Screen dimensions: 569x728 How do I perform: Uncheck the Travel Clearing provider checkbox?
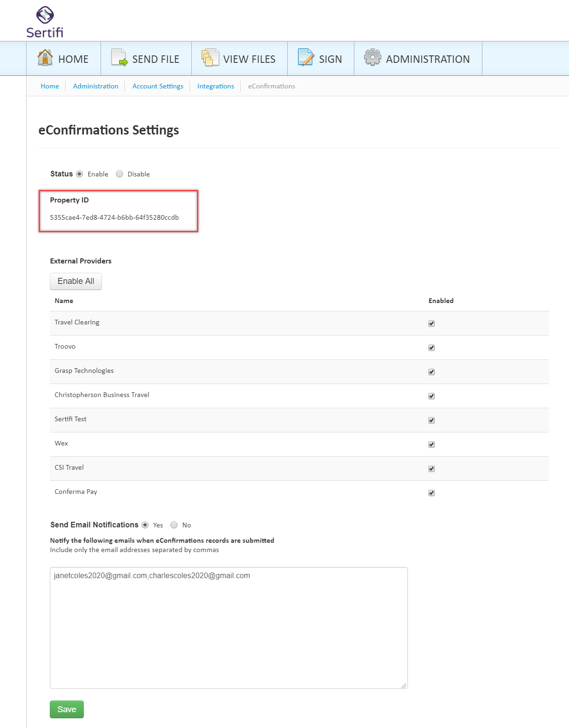click(432, 324)
